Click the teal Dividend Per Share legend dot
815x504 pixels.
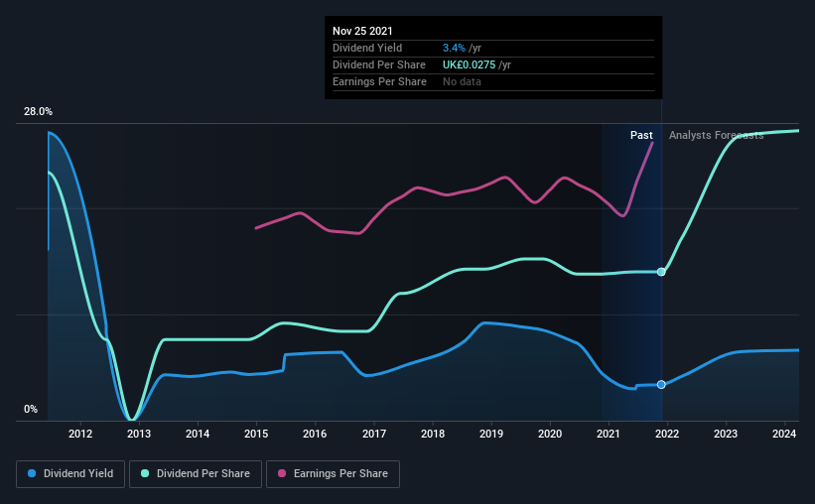145,473
